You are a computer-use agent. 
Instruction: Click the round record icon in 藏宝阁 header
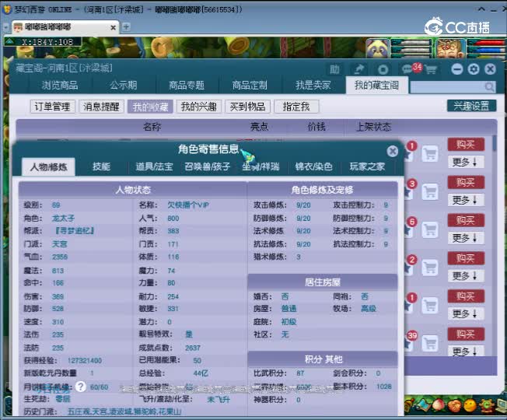click(383, 69)
